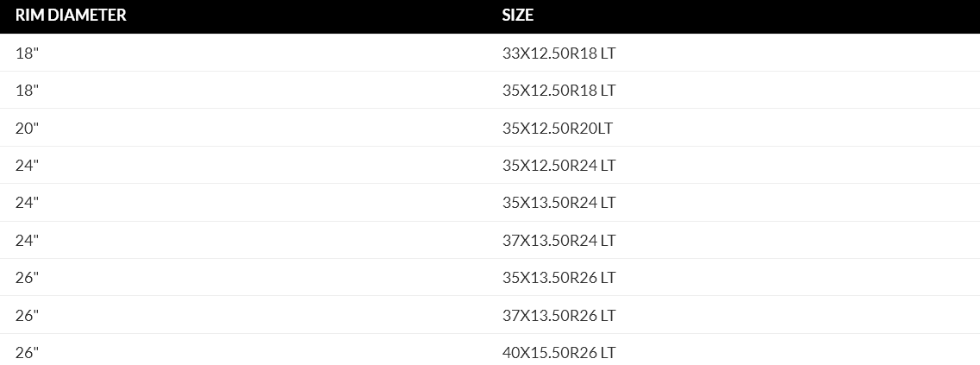
Task: Click the 35X13.50R26 LT size entry
Action: [559, 278]
